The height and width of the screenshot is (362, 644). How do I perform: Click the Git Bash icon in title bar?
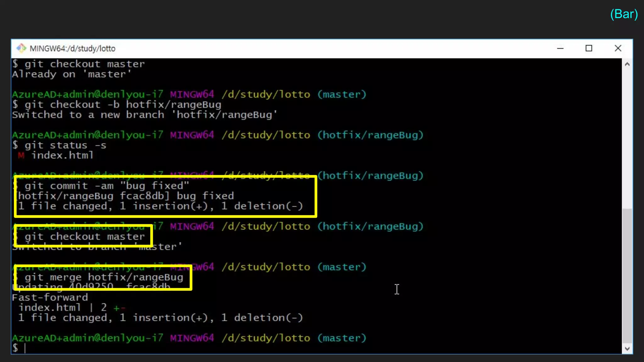pos(21,48)
